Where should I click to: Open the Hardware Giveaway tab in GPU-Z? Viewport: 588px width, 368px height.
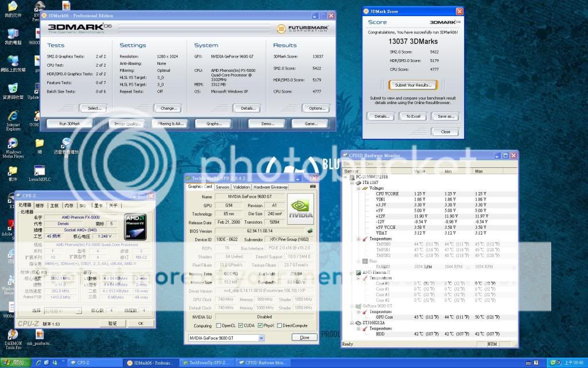tap(270, 187)
